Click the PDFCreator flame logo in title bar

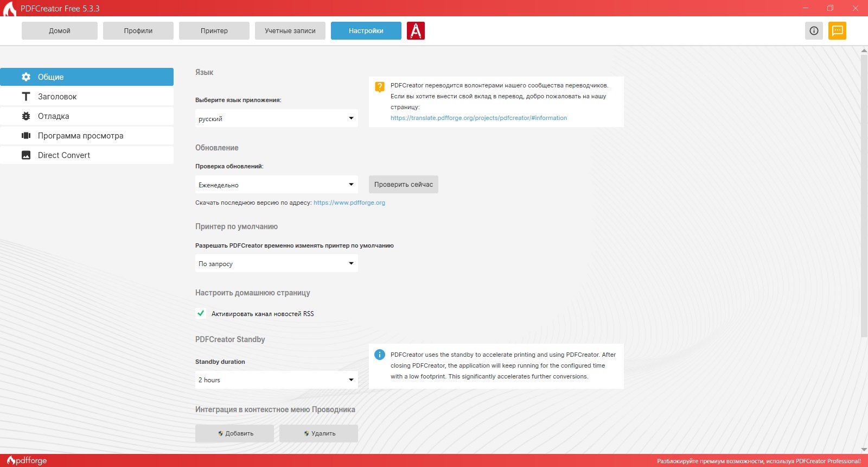[10, 8]
